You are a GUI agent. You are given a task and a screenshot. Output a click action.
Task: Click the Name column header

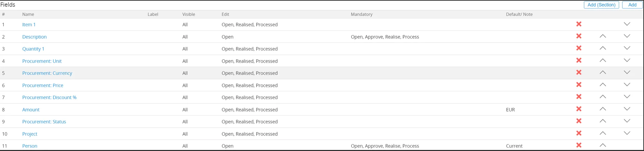click(28, 14)
